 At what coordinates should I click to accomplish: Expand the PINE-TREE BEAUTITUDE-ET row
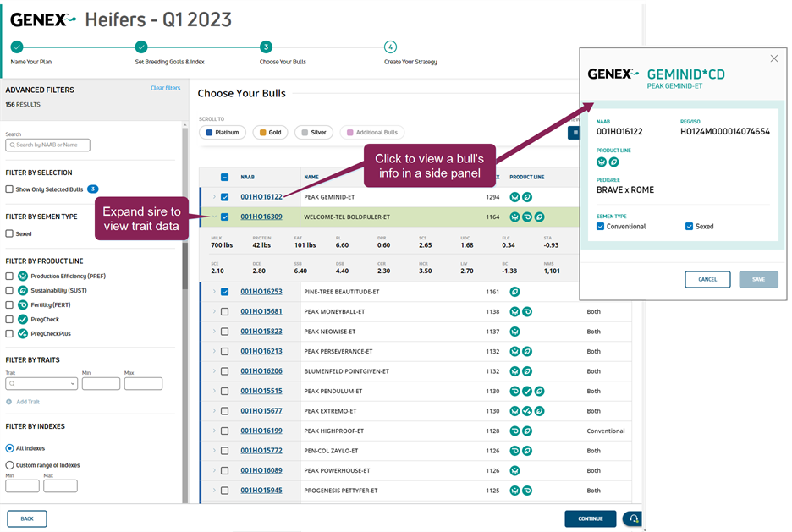pos(214,292)
